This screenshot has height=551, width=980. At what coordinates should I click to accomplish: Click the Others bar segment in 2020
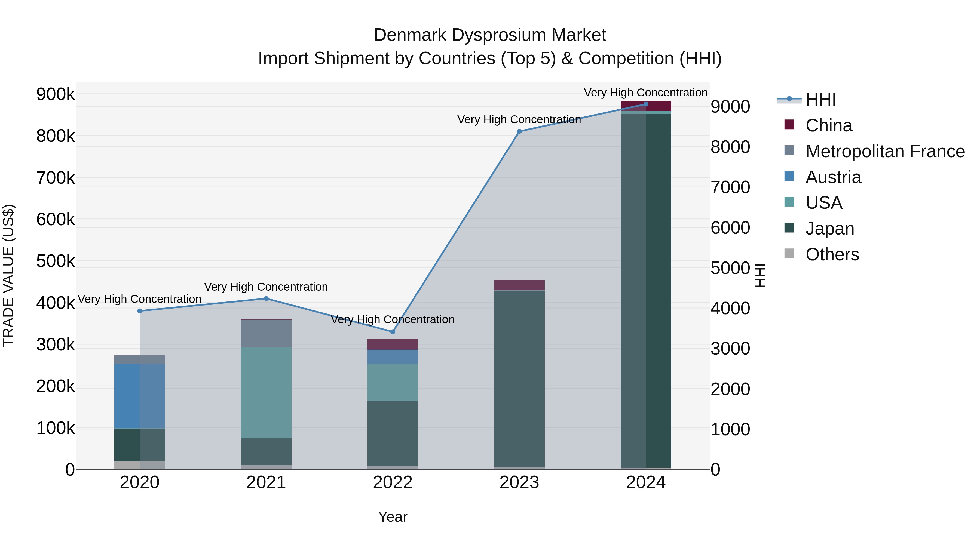[140, 465]
